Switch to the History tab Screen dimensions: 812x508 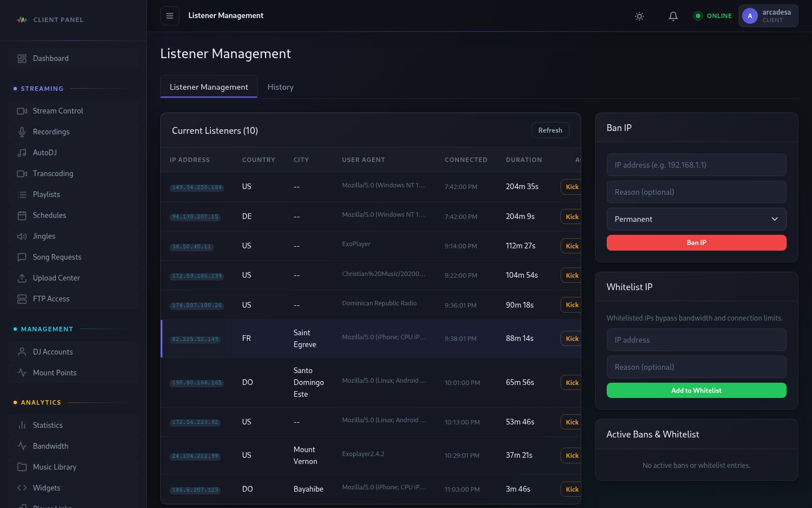280,87
